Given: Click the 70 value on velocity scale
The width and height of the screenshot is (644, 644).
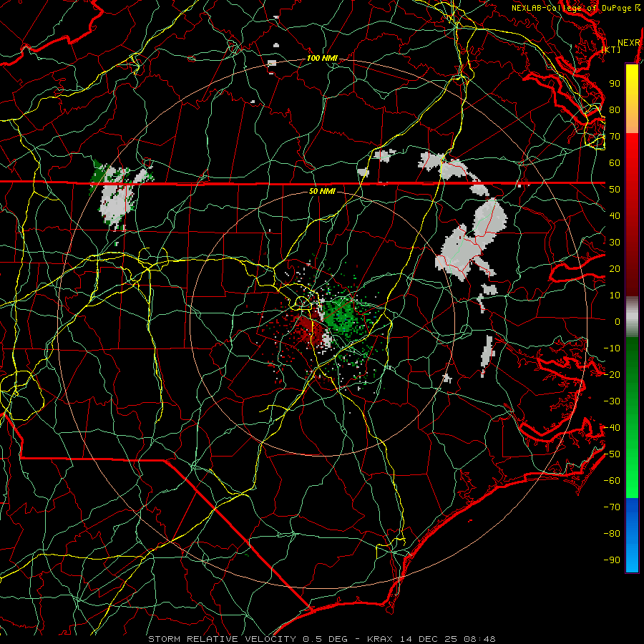Looking at the screenshot, I should [x=615, y=137].
